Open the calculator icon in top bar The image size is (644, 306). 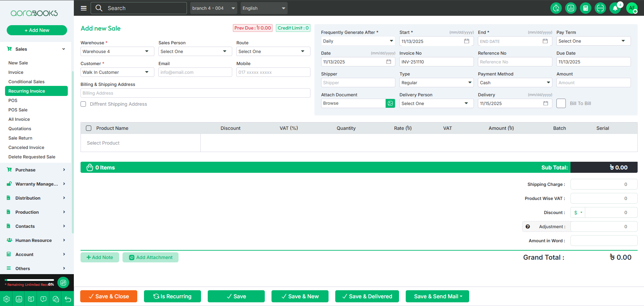tap(585, 8)
